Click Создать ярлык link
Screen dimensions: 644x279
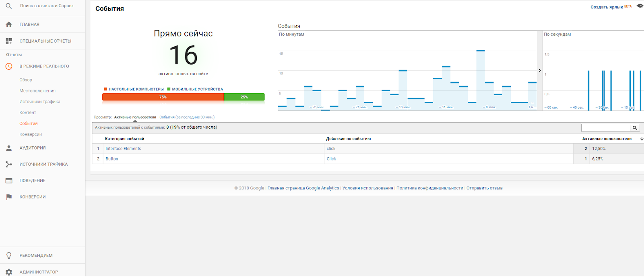tap(607, 7)
